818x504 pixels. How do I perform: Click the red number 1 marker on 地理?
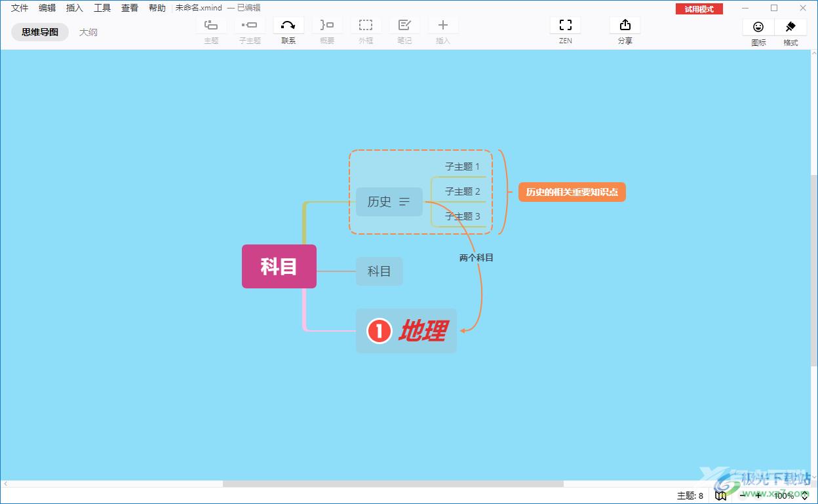pos(379,331)
